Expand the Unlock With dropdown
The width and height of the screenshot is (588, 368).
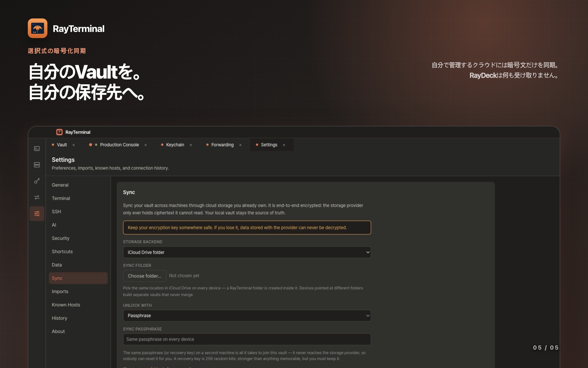(247, 316)
